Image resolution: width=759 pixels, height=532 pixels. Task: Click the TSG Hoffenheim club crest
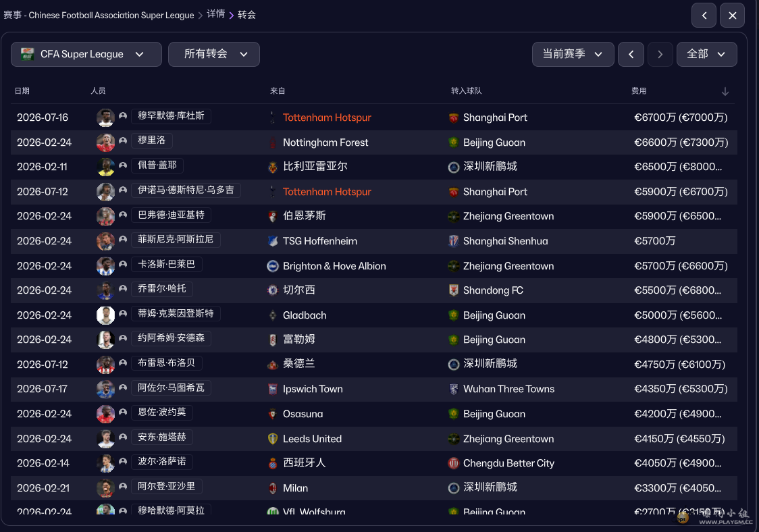pos(273,241)
